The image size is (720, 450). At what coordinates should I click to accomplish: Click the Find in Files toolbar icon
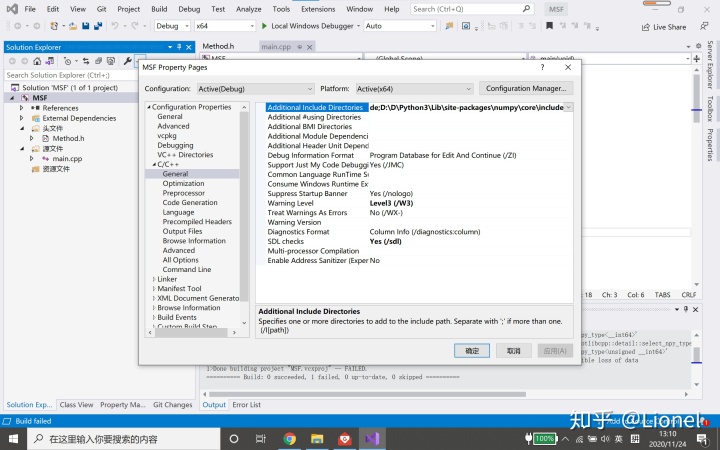pyautogui.click(x=449, y=26)
